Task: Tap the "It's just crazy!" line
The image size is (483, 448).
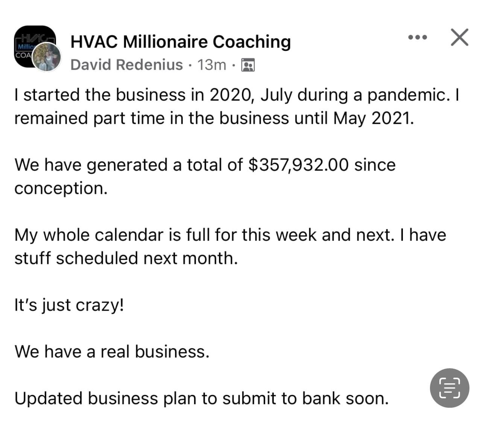Action: (69, 305)
